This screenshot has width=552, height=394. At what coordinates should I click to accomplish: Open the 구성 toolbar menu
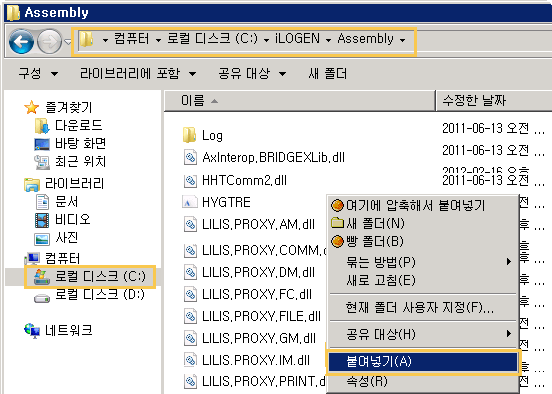(x=38, y=74)
